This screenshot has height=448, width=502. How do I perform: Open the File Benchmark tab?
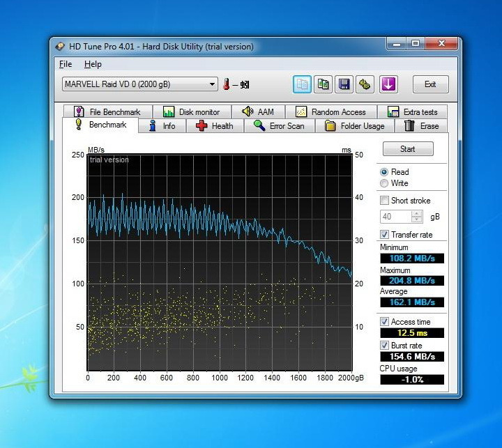[x=107, y=111]
